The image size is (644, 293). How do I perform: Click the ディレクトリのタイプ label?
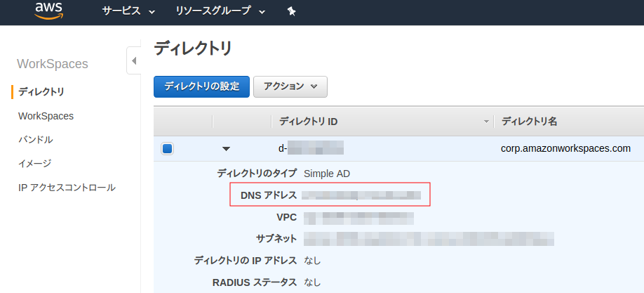257,174
